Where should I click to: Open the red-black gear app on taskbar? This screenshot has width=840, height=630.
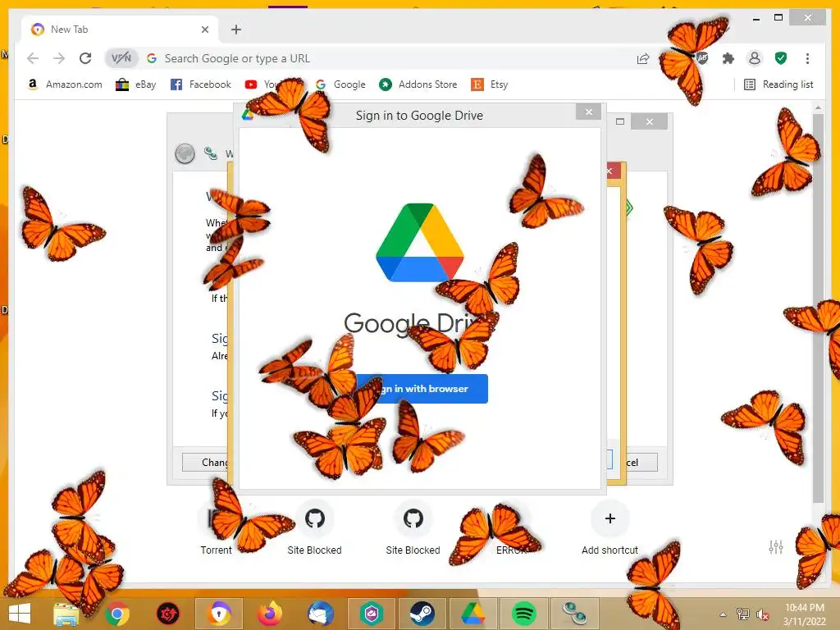(x=167, y=614)
